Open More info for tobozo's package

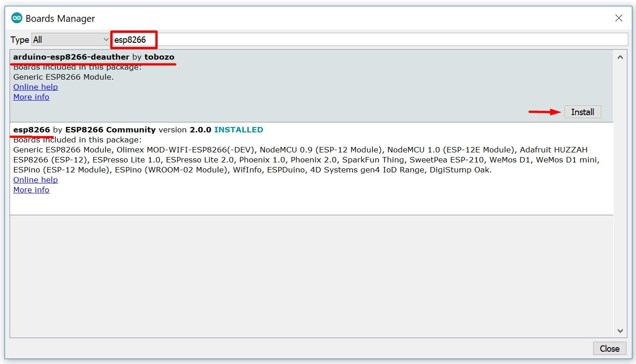pos(31,97)
